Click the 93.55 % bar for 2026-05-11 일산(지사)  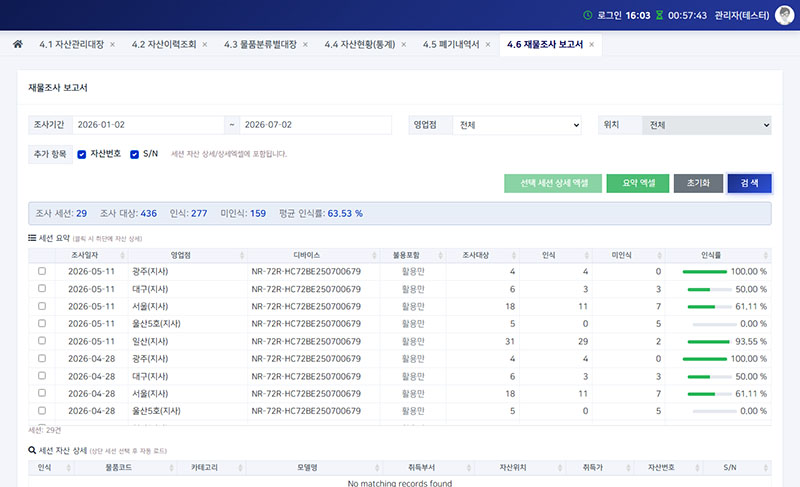(709, 342)
